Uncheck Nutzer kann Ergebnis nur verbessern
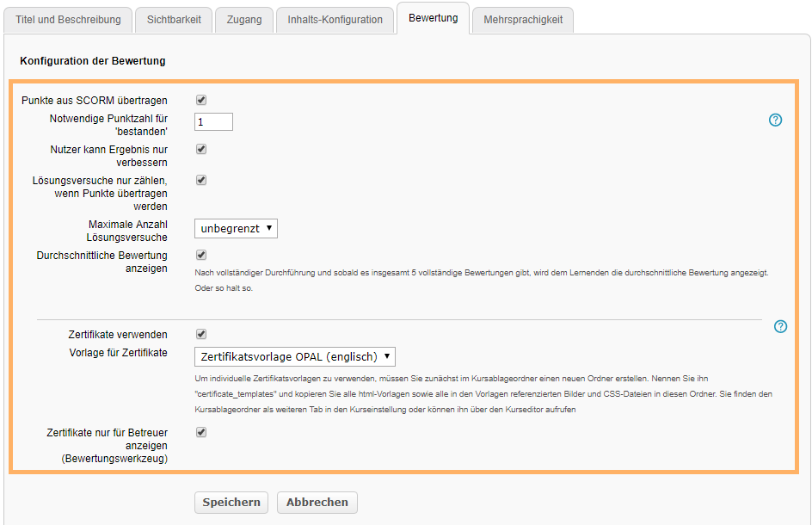 (x=200, y=149)
